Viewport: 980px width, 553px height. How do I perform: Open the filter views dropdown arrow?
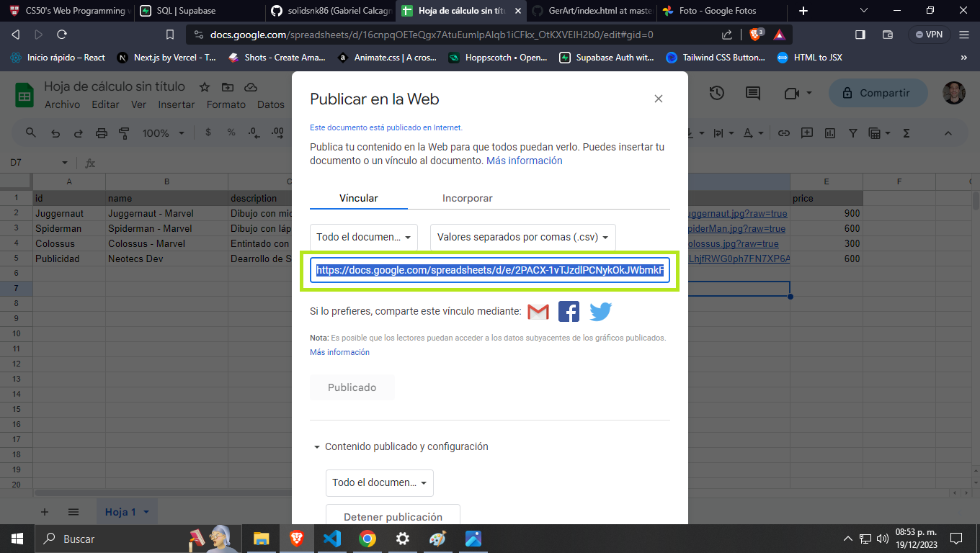click(x=888, y=133)
